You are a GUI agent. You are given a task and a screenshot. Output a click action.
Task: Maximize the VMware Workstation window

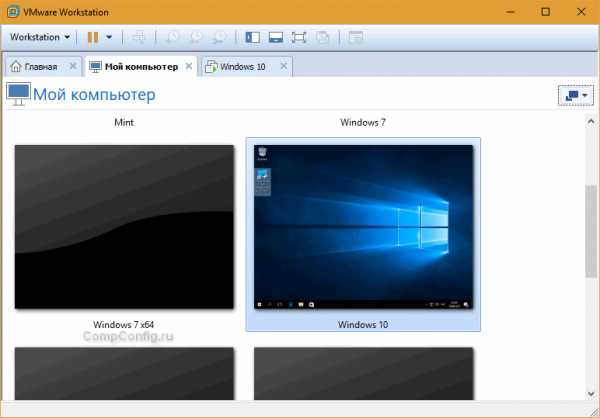pos(546,12)
